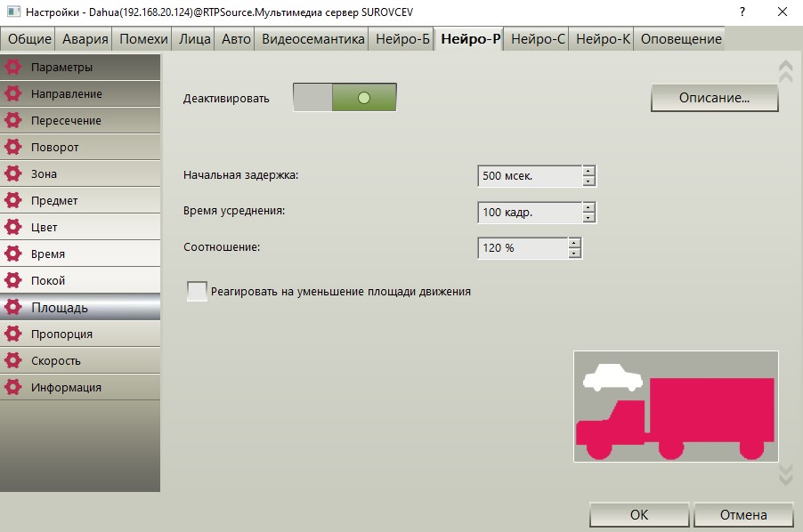
Task: Enable Реагировать на уменьшение площади движения checkbox
Action: (197, 291)
